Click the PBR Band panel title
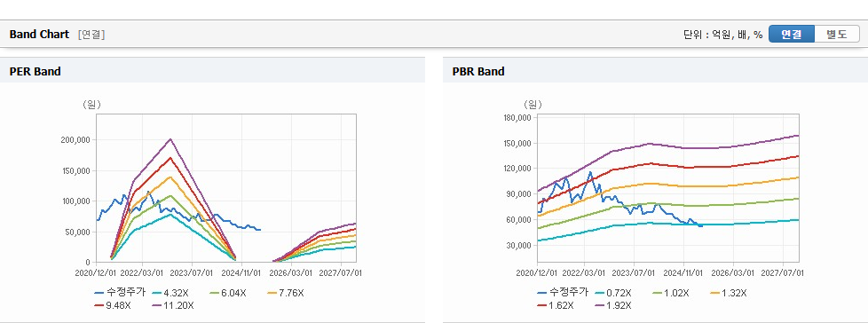 (x=478, y=71)
